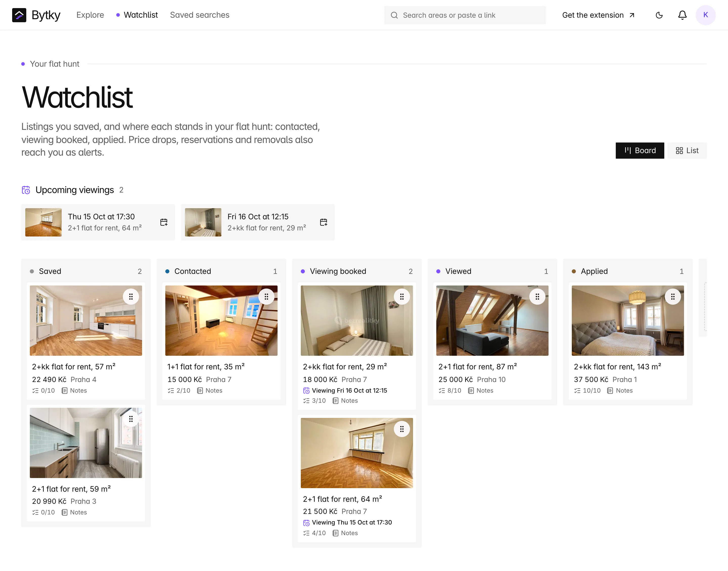Go to the Explore tab
728x571 pixels.
[90, 15]
